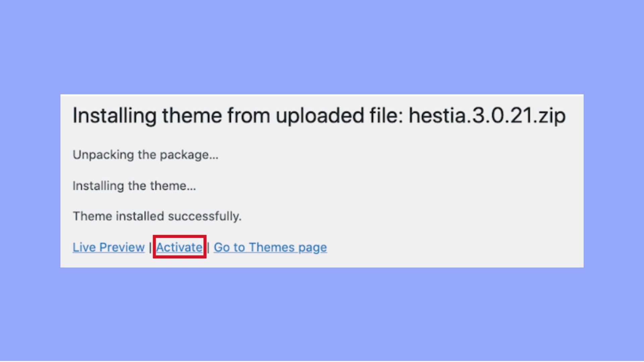Screen dimensions: 644x362
Task: Choose Activate between the two separators
Action: tap(179, 247)
